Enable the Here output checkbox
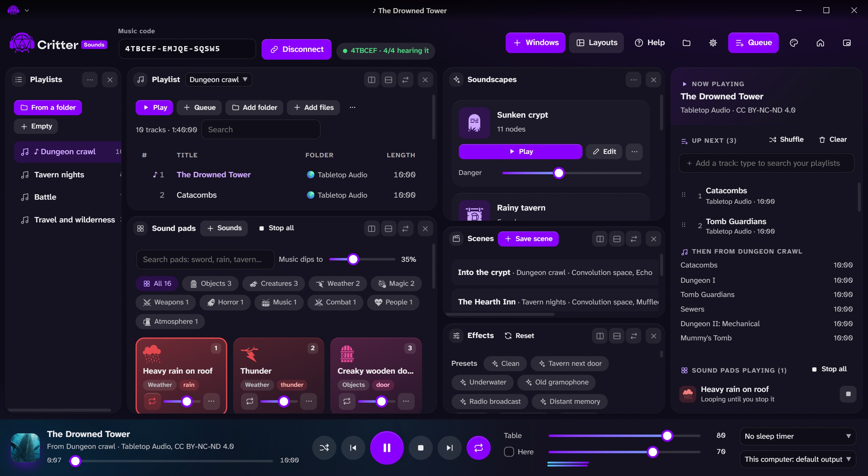Image resolution: width=868 pixels, height=476 pixels. click(509, 452)
